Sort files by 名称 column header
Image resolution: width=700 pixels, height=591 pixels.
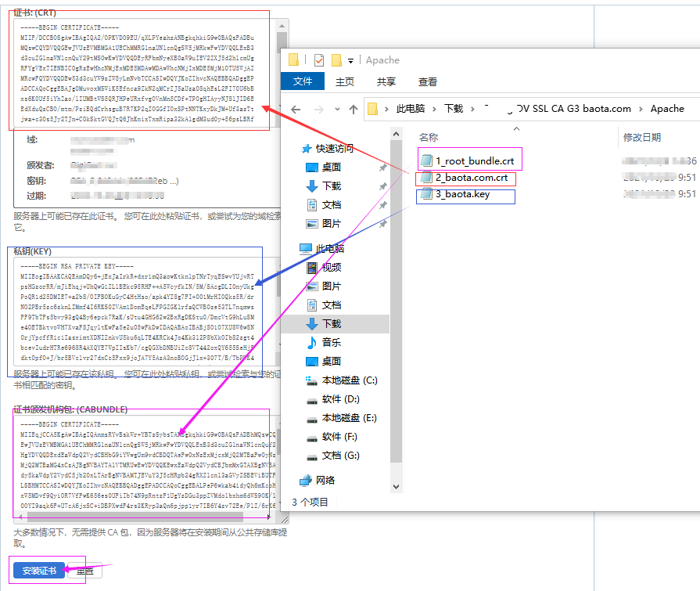[x=429, y=138]
